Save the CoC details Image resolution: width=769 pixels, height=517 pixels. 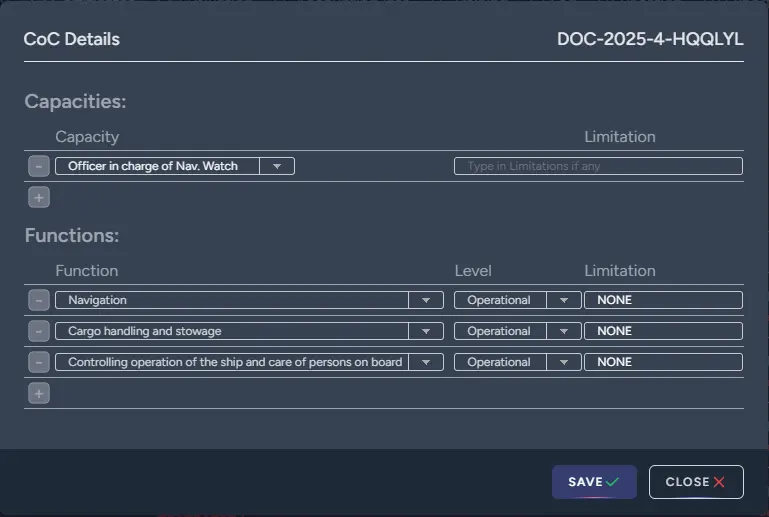tap(594, 482)
